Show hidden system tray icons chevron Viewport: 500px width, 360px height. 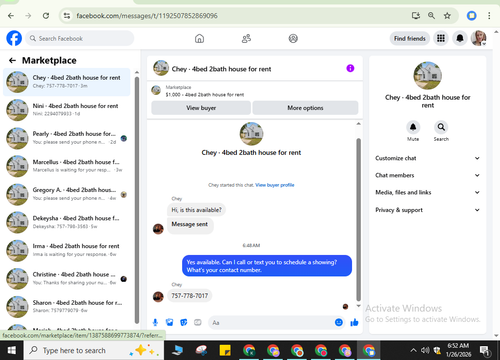[x=413, y=350]
